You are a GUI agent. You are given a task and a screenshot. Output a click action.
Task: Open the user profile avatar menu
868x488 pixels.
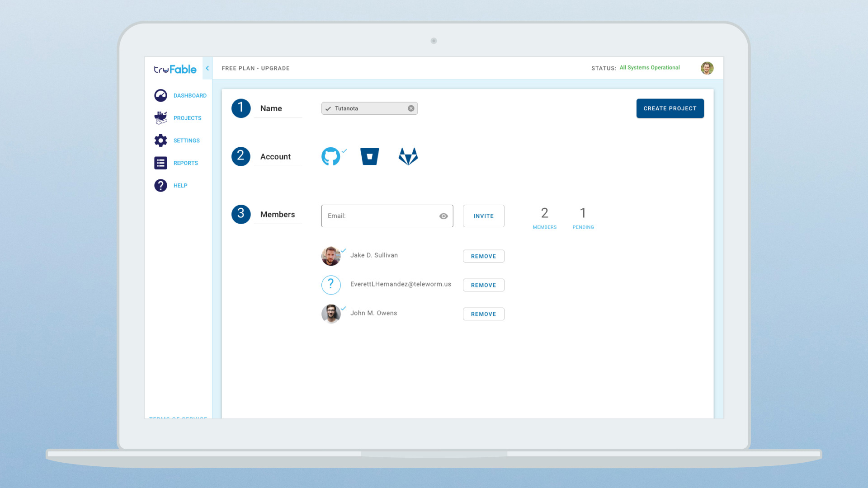tap(707, 68)
